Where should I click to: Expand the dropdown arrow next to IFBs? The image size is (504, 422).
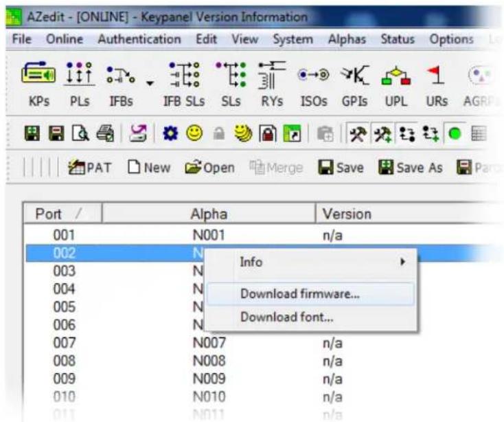tap(150, 84)
